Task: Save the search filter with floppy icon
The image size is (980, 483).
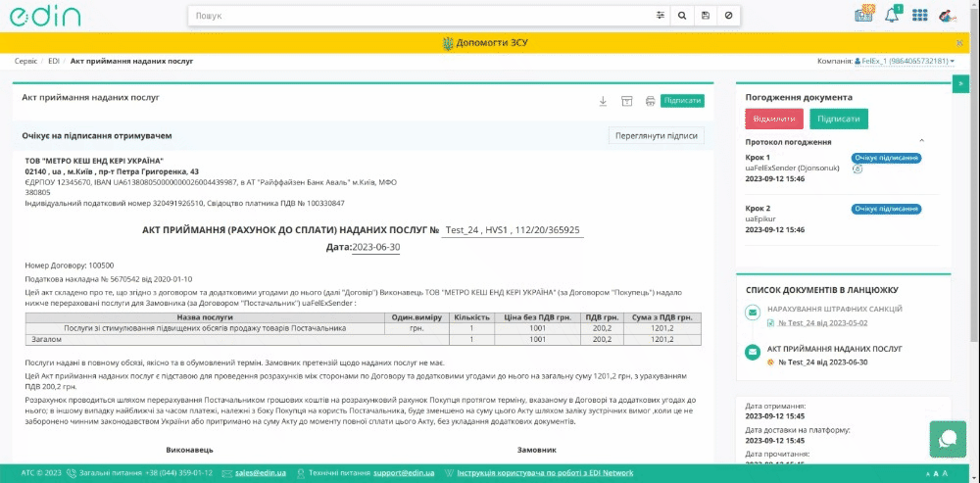Action: tap(706, 16)
